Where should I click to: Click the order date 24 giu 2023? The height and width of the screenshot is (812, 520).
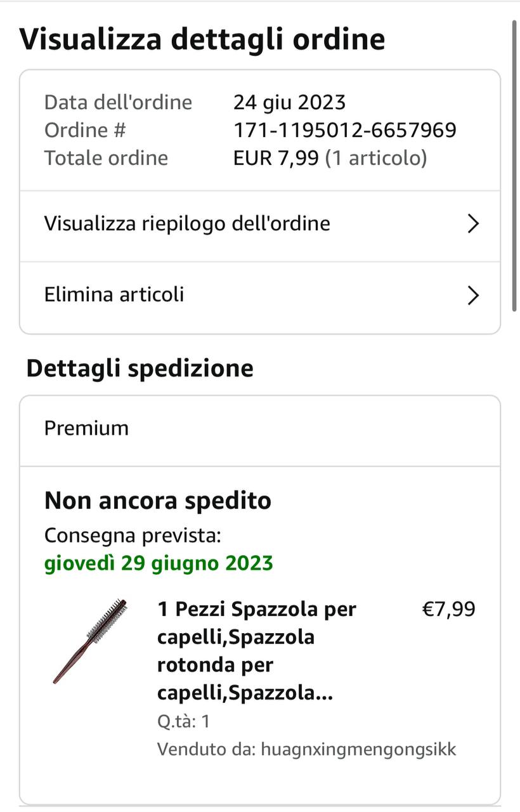click(289, 102)
